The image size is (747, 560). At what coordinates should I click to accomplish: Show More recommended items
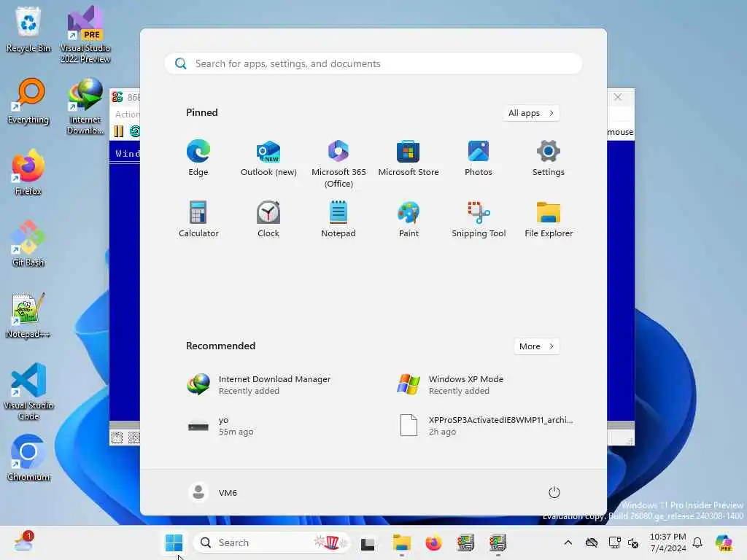(x=536, y=346)
